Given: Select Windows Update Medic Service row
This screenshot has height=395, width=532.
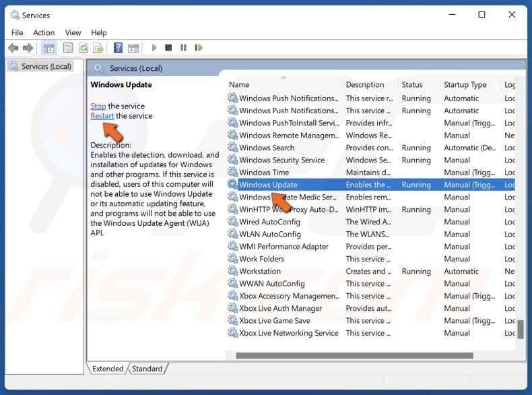Looking at the screenshot, I should [x=371, y=197].
